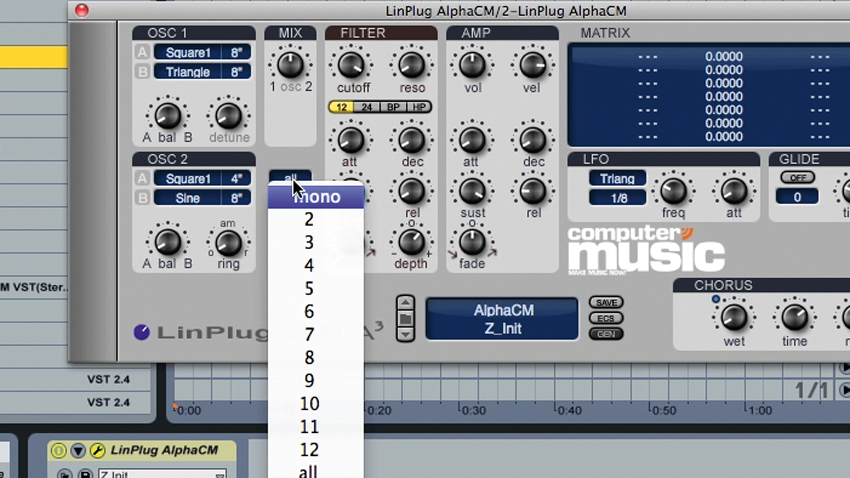Click the filter cutoff knob
Viewport: 850px width, 478px height.
[351, 65]
